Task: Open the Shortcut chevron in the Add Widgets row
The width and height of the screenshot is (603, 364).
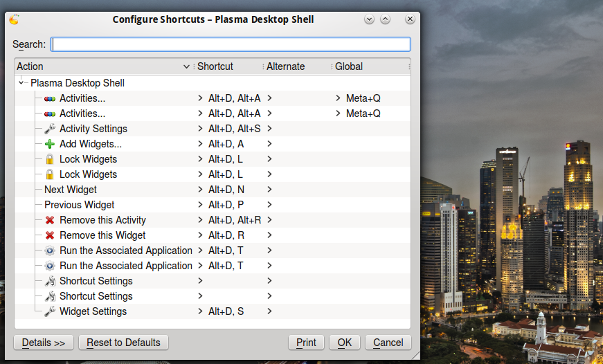Action: click(x=200, y=144)
